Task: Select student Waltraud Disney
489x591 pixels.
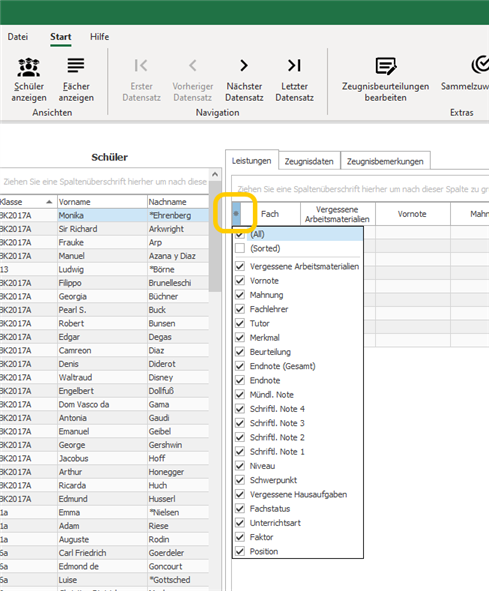Action: pyautogui.click(x=104, y=377)
